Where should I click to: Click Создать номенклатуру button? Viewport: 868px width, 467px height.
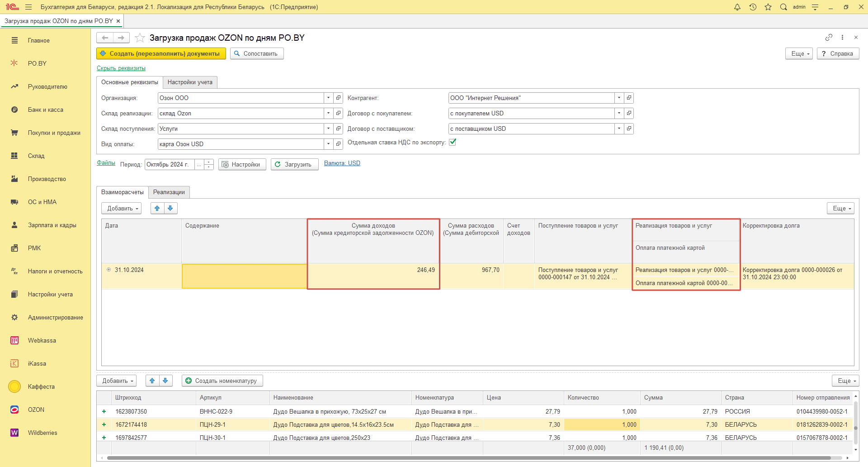click(222, 381)
